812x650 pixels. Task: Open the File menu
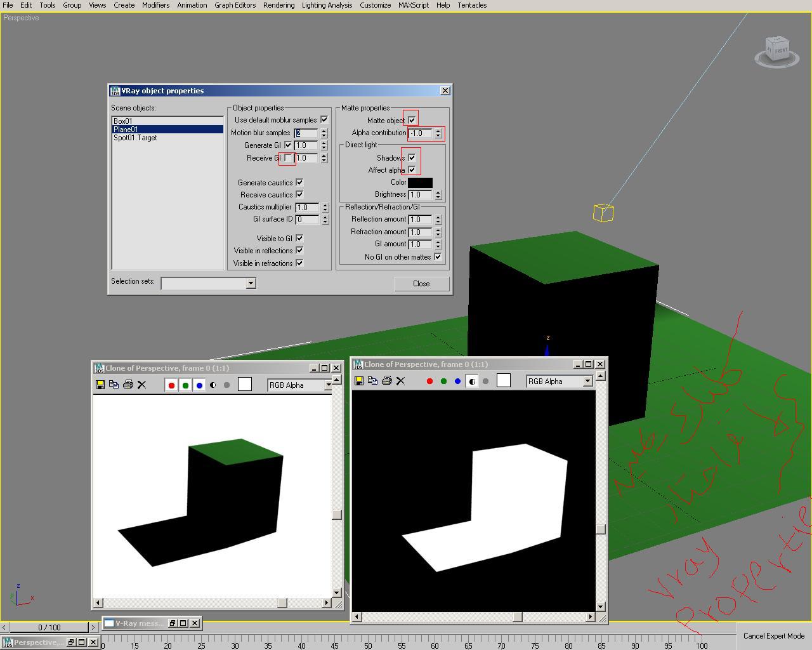8,5
